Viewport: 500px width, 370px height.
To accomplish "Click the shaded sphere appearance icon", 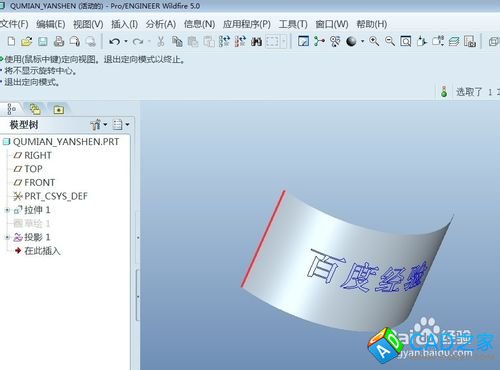I will pyautogui.click(x=351, y=41).
